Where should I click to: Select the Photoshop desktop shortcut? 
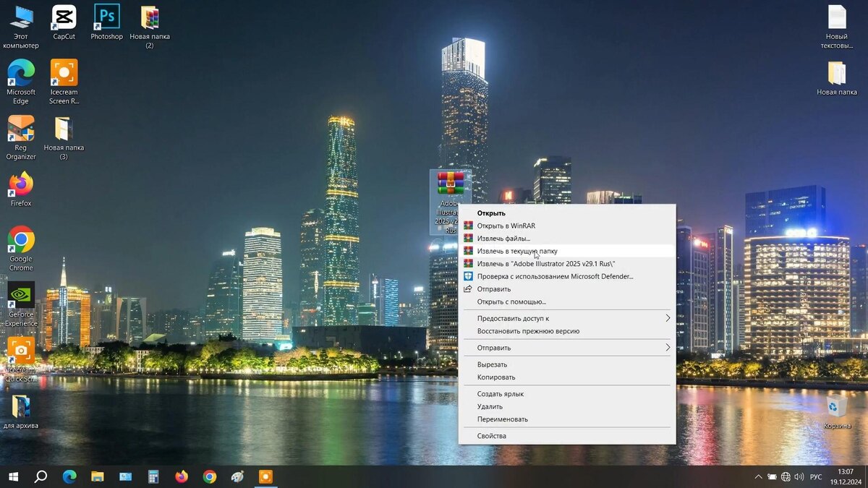[106, 22]
